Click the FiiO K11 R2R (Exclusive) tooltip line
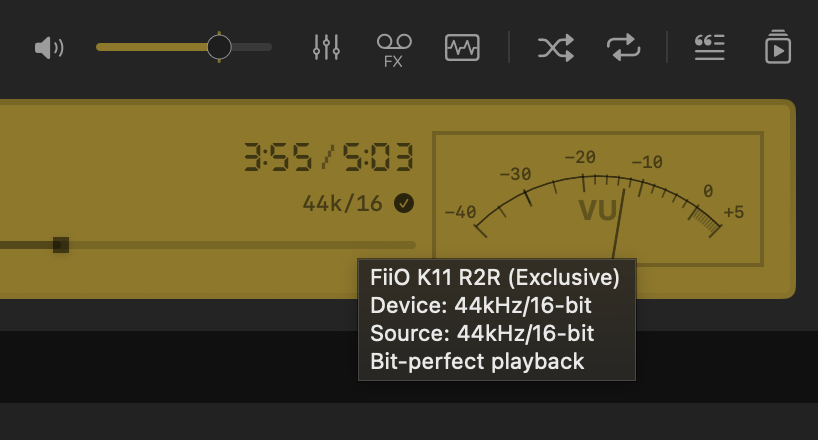Image resolution: width=818 pixels, height=440 pixels. tap(495, 277)
